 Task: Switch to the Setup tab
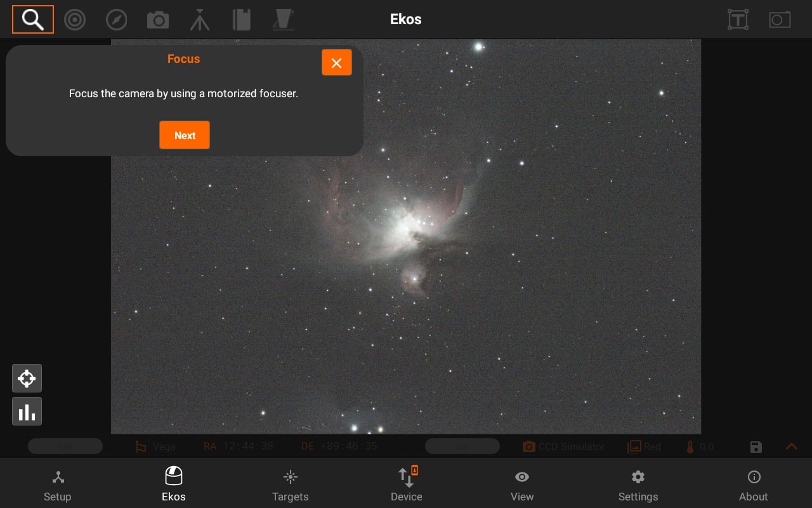click(x=57, y=486)
